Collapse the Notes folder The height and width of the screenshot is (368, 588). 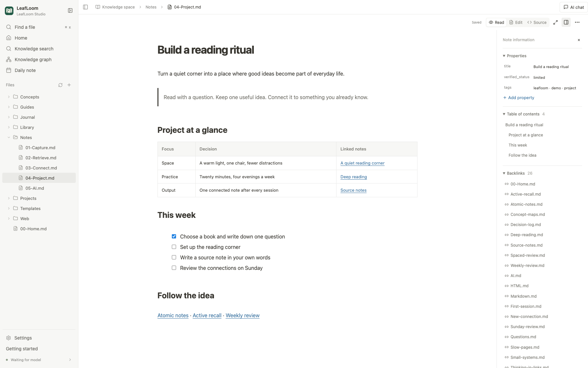tap(9, 137)
